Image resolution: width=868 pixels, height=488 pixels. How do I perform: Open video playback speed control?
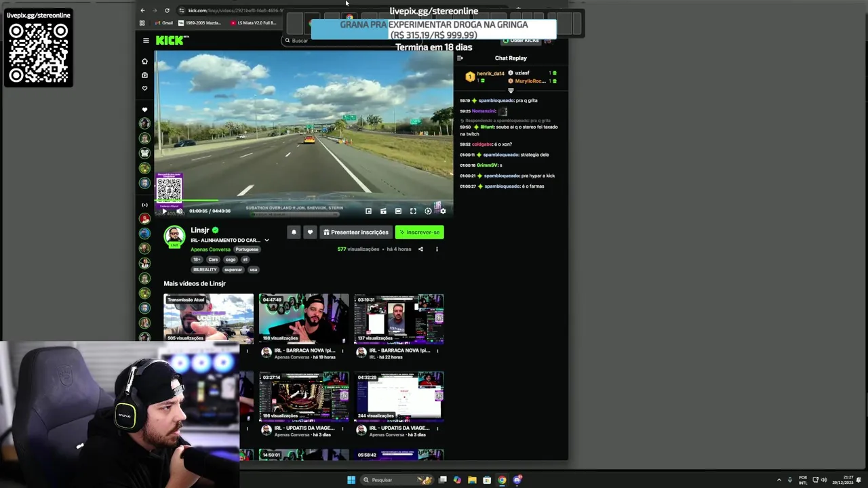pyautogui.click(x=428, y=211)
